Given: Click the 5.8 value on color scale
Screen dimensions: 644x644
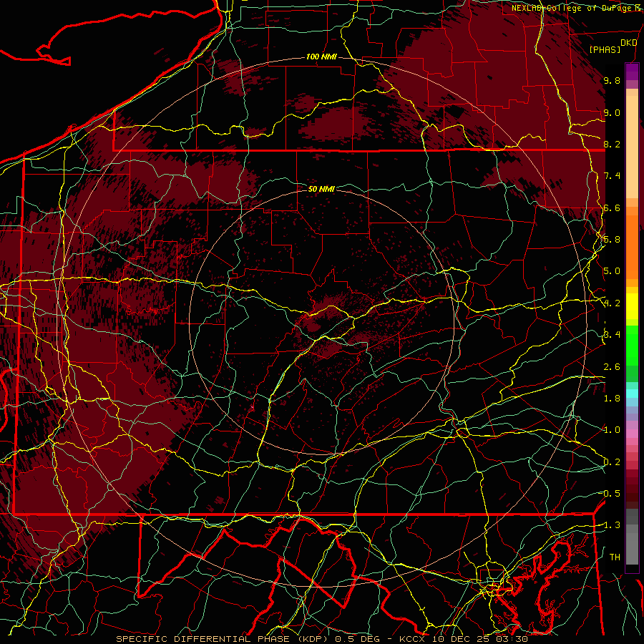Looking at the screenshot, I should [x=612, y=240].
